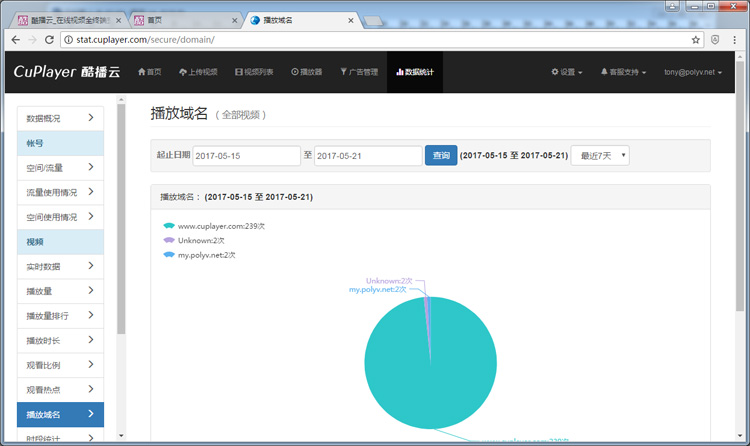Open 上传视频 upload page

[x=197, y=72]
